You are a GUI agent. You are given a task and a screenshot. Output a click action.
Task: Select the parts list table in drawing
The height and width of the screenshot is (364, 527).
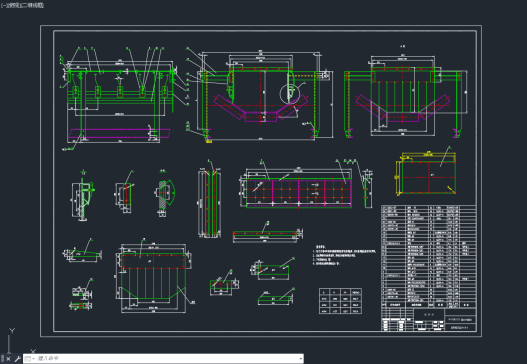tap(429, 256)
